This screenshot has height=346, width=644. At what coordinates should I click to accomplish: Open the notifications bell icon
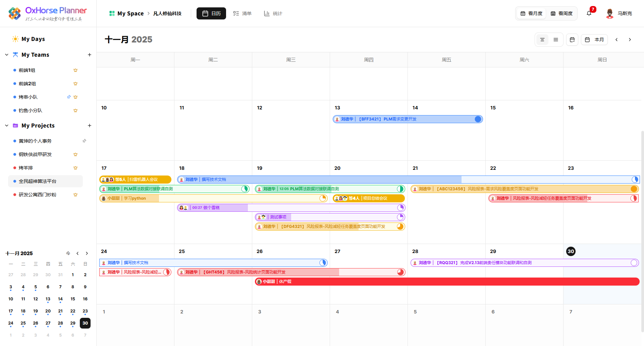pyautogui.click(x=589, y=13)
